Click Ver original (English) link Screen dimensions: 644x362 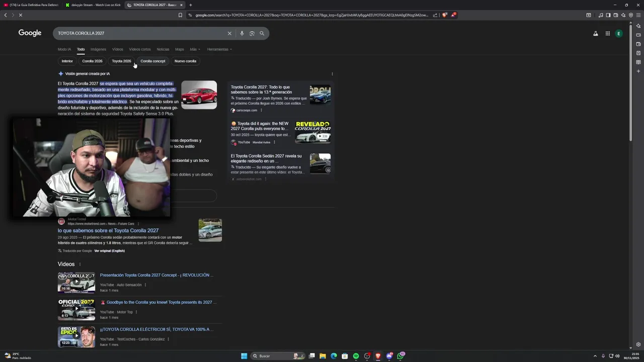pos(110,251)
